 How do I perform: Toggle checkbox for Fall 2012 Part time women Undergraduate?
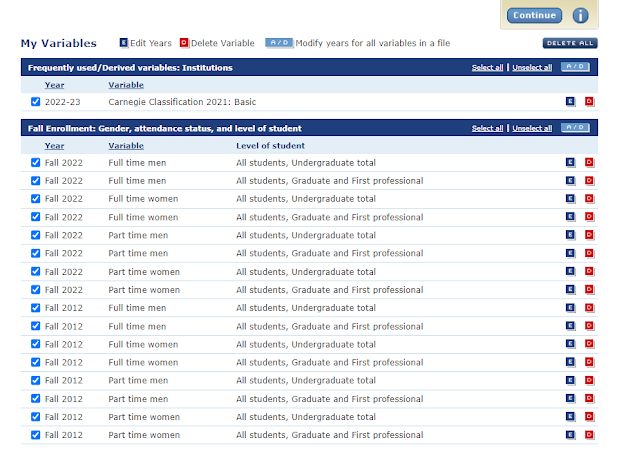36,417
